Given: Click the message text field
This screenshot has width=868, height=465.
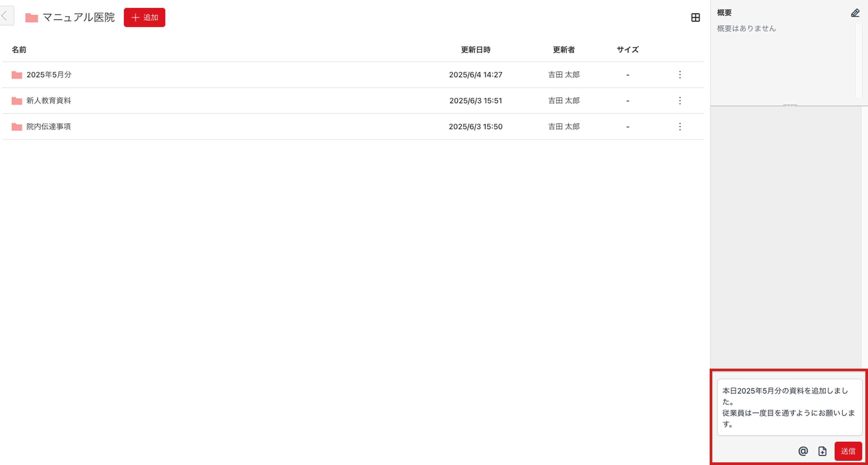Looking at the screenshot, I should [x=790, y=407].
